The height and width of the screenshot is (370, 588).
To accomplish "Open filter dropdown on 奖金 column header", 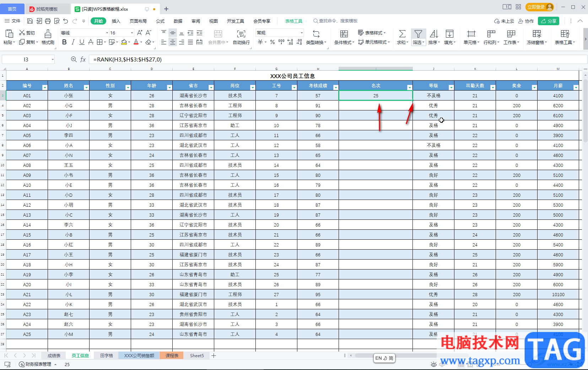I will [x=534, y=87].
